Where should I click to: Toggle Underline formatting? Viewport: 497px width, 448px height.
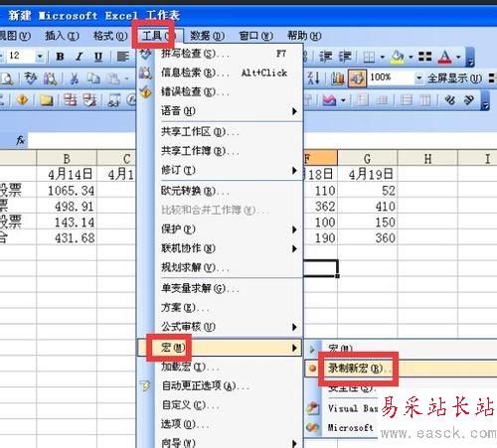point(98,57)
